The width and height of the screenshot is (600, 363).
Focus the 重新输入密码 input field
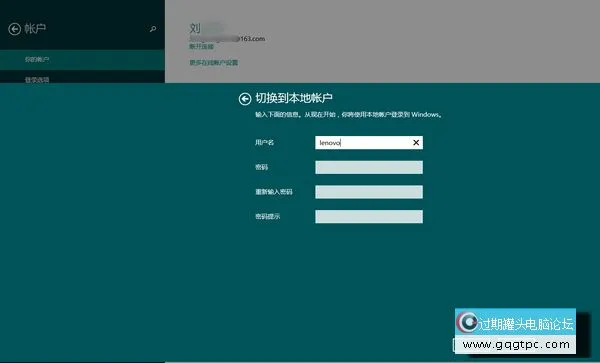point(369,192)
